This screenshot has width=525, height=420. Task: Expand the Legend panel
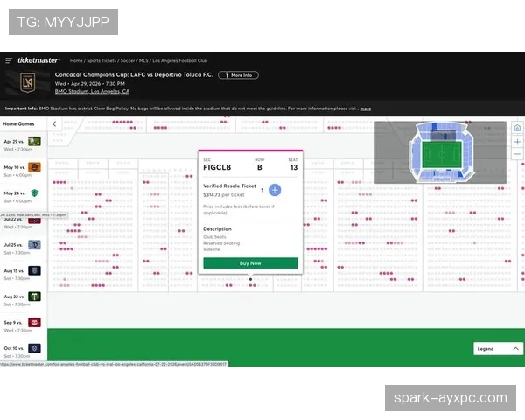click(x=498, y=349)
